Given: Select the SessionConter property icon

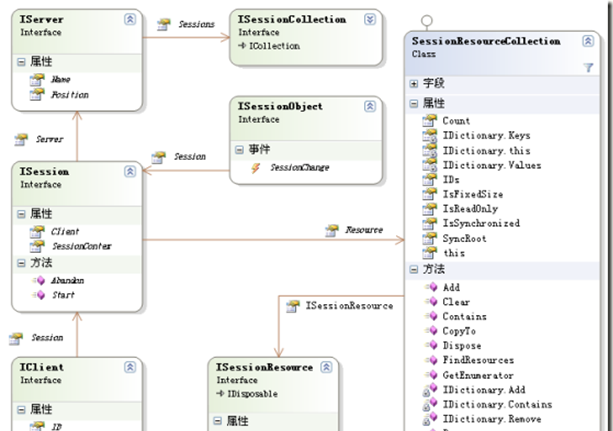Looking at the screenshot, I should pos(37,246).
